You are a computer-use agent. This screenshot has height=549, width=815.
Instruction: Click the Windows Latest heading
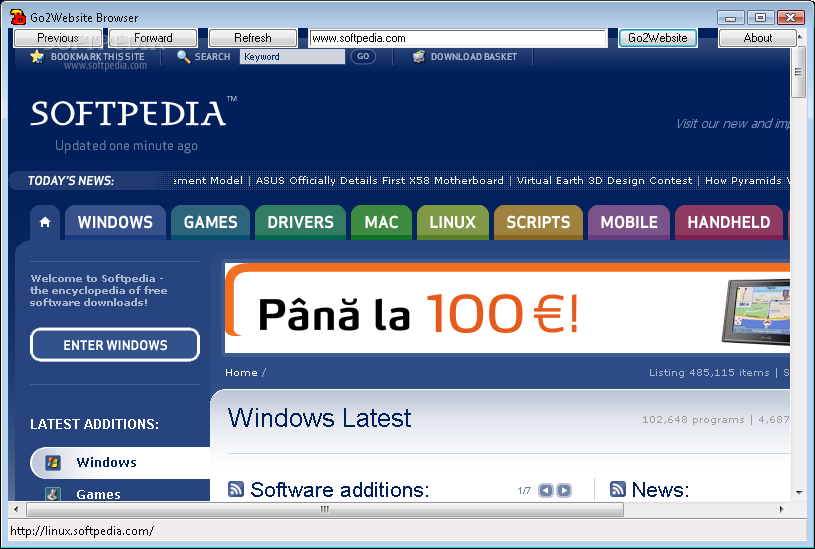(319, 417)
